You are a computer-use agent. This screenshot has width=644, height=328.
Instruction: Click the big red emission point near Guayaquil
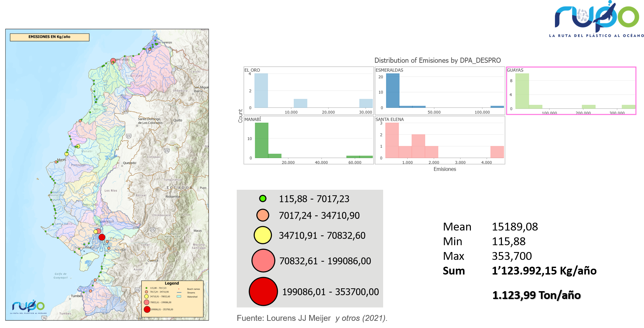coord(102,237)
